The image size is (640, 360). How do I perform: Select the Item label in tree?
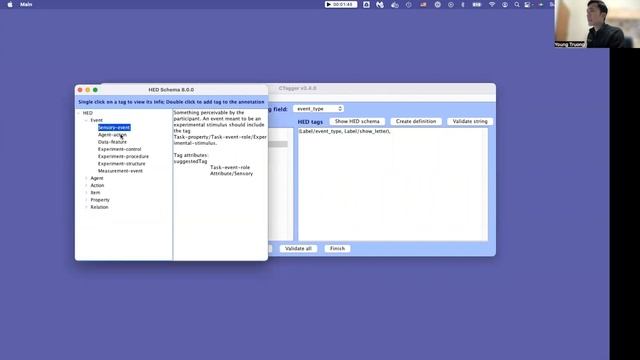click(95, 193)
